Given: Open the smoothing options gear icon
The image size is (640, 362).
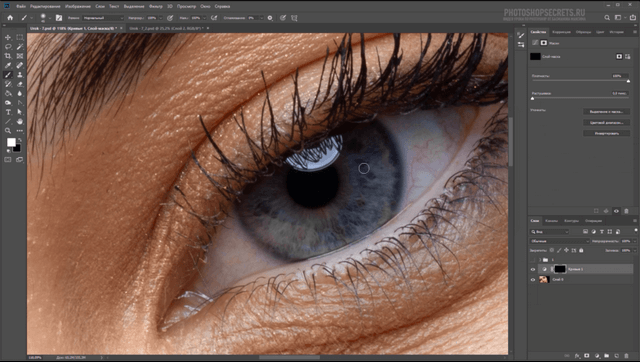Looking at the screenshot, I should [270, 18].
